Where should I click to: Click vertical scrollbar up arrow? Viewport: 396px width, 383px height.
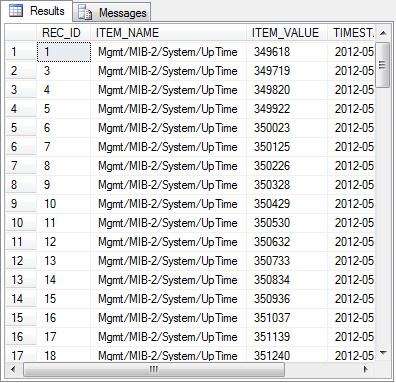[383, 33]
